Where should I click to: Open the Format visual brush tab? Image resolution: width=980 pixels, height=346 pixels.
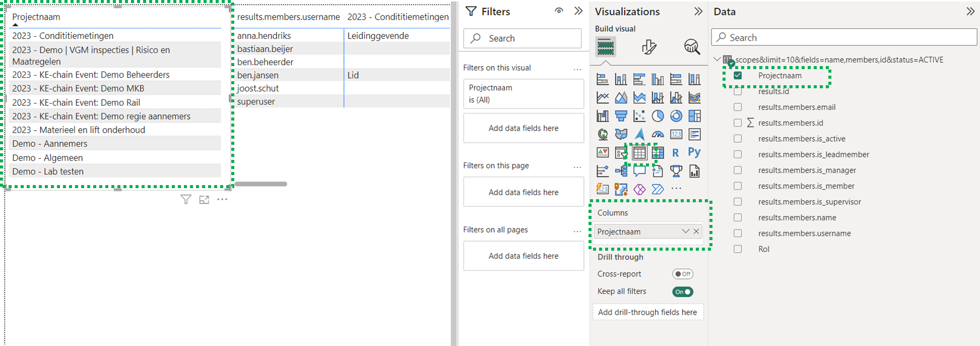point(649,47)
